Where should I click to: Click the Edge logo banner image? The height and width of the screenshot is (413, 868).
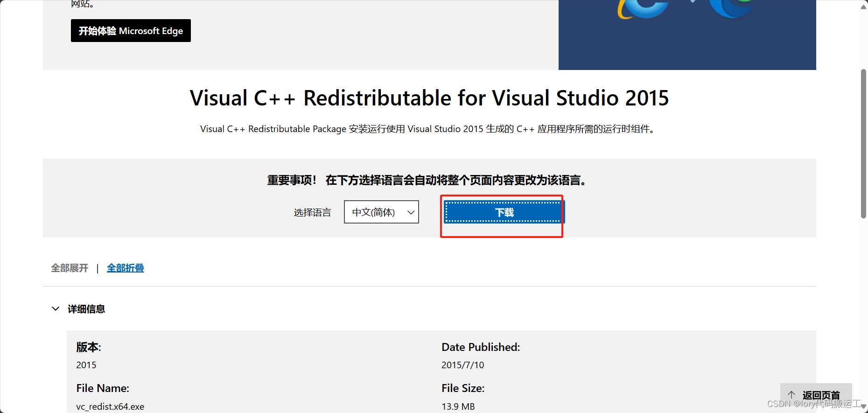pos(687,35)
